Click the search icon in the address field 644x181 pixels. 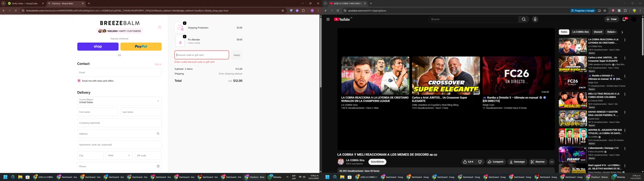[158, 134]
